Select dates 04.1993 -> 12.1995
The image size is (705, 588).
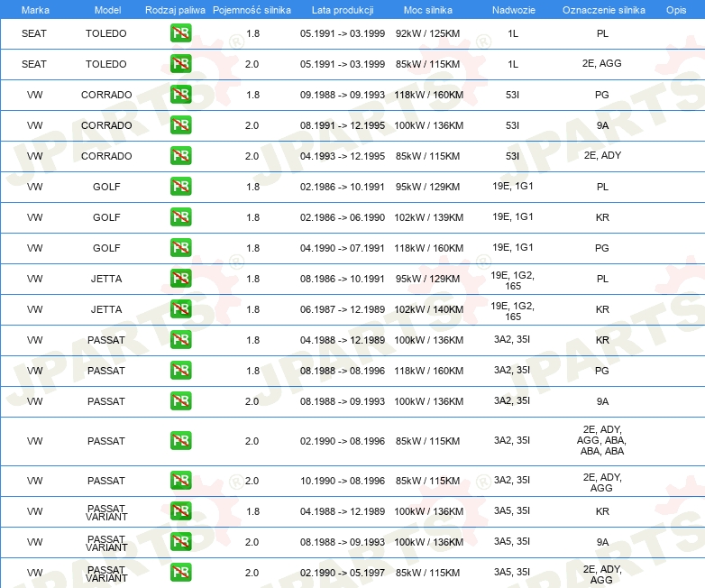tap(343, 156)
